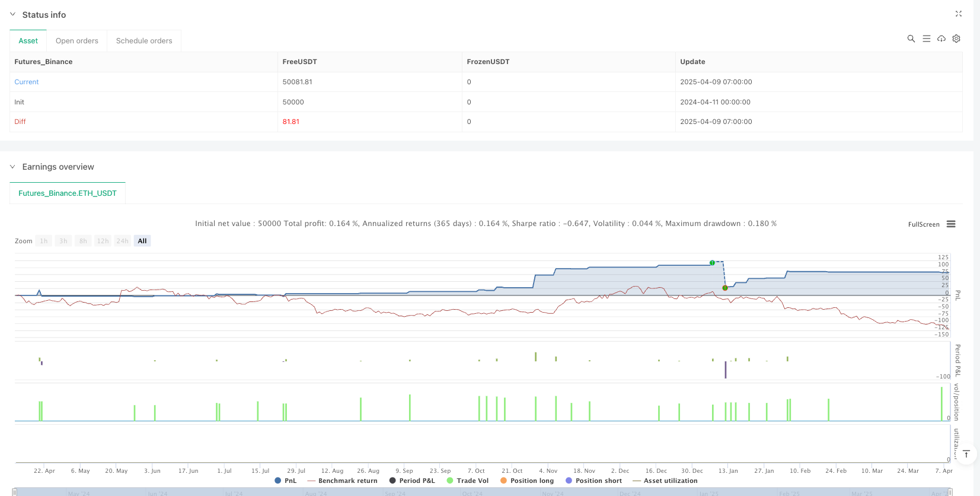Open the chart hamburger menu icon

pos(951,224)
